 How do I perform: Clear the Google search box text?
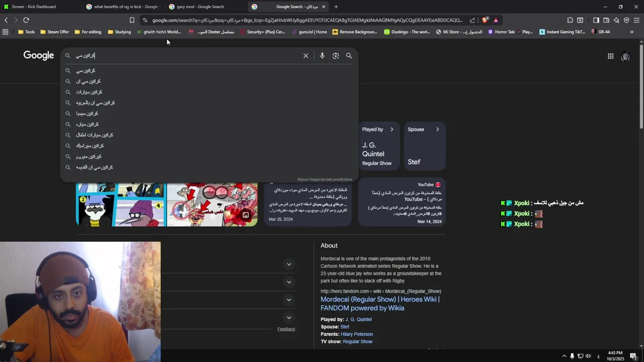[305, 56]
